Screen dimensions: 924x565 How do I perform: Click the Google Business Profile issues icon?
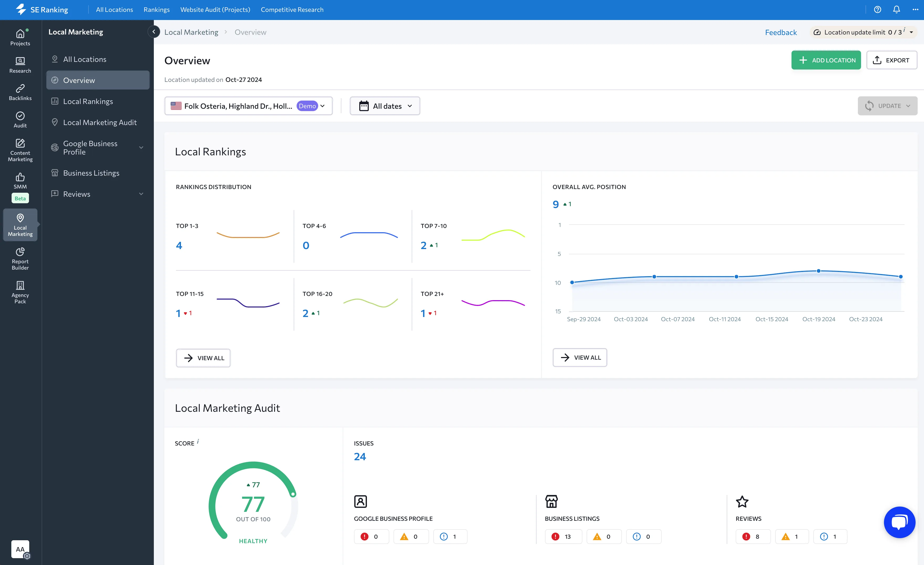click(360, 502)
